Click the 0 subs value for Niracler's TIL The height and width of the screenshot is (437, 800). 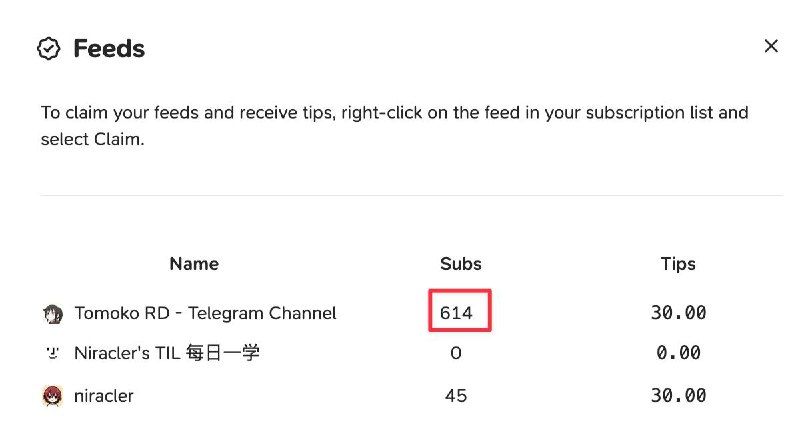[x=456, y=353]
